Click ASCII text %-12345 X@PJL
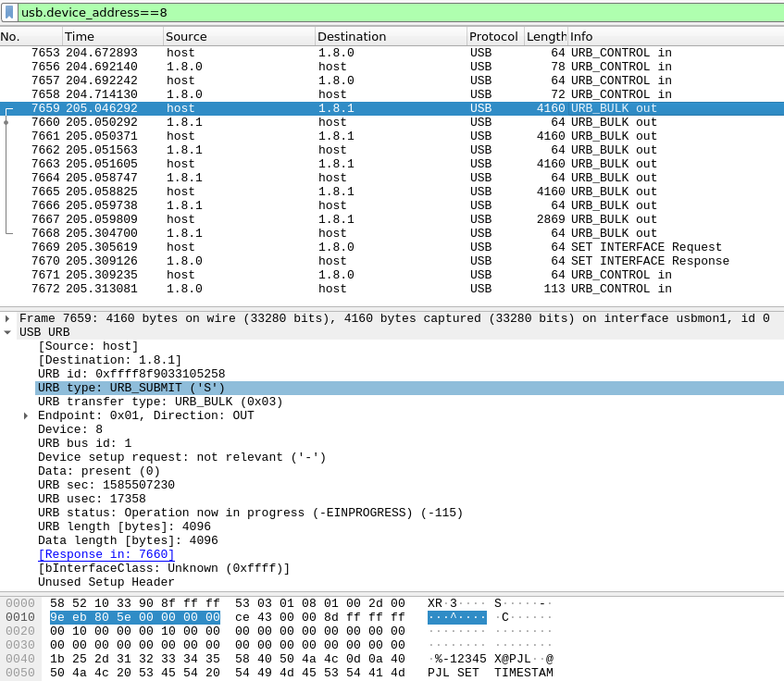The image size is (784, 681). click(x=490, y=659)
